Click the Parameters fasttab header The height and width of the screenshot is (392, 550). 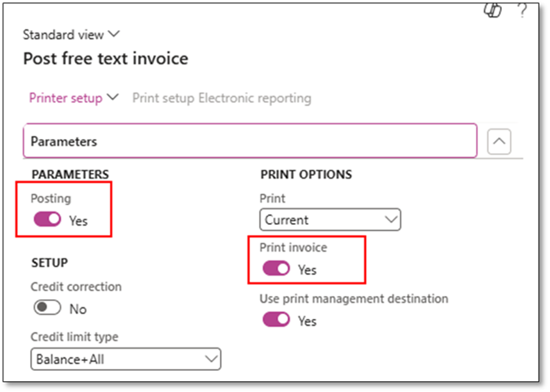tap(250, 141)
